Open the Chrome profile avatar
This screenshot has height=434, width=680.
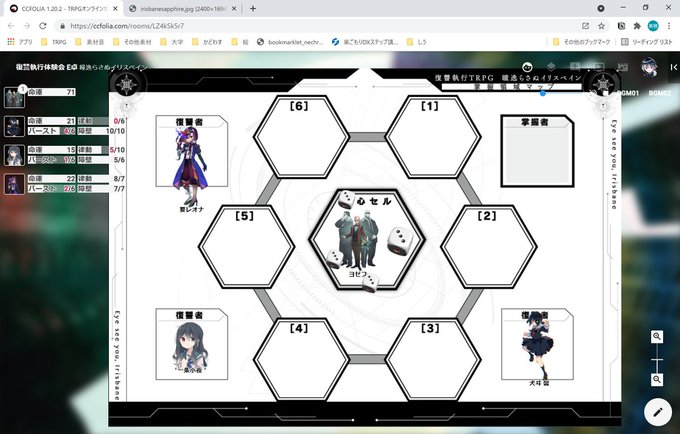click(x=653, y=26)
